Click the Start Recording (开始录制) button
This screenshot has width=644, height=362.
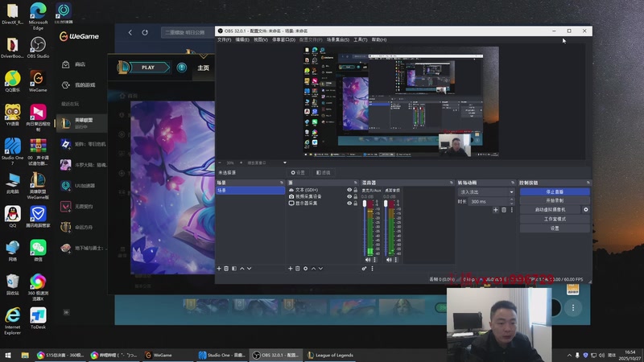(x=555, y=200)
